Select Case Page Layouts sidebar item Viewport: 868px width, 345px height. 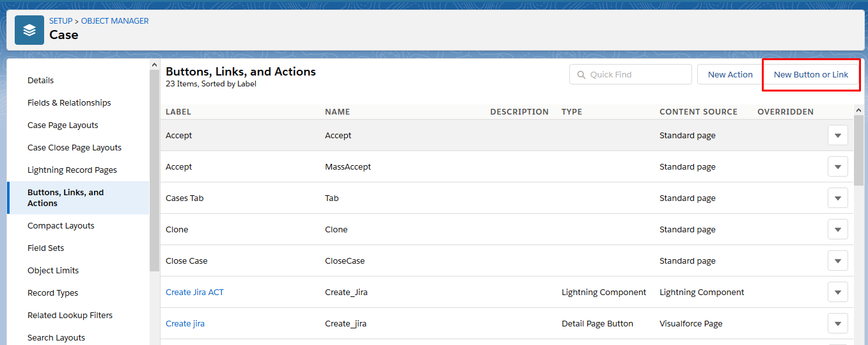(x=63, y=125)
